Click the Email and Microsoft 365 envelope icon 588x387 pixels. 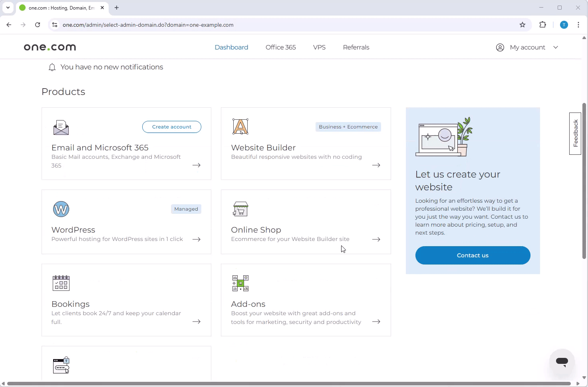tap(61, 127)
